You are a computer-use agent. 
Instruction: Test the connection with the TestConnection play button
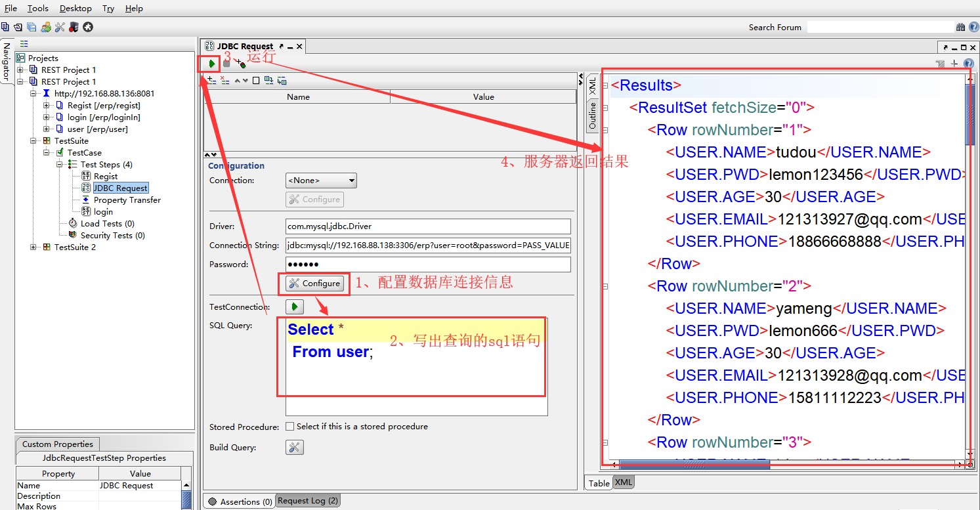coord(294,307)
